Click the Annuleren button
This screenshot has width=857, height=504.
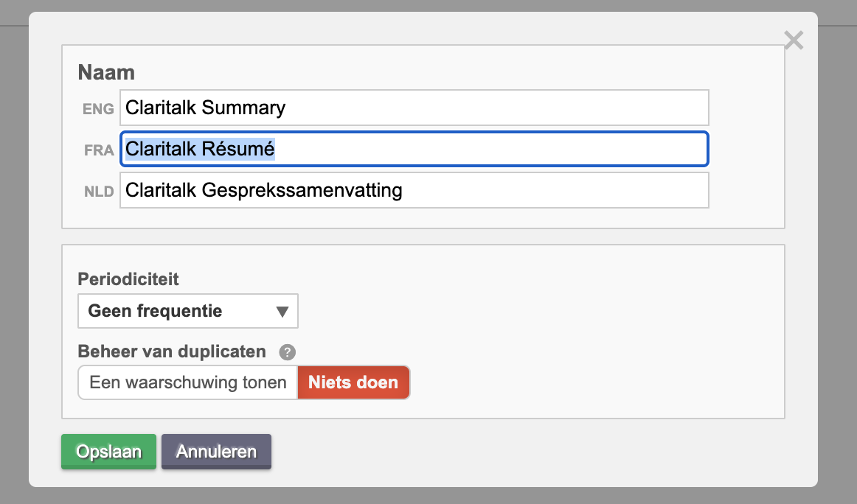216,452
